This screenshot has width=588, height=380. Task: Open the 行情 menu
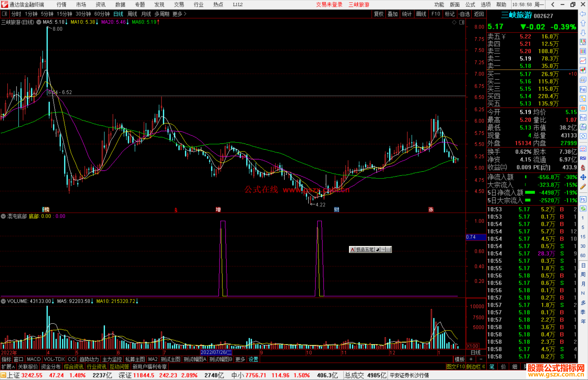coord(61,5)
